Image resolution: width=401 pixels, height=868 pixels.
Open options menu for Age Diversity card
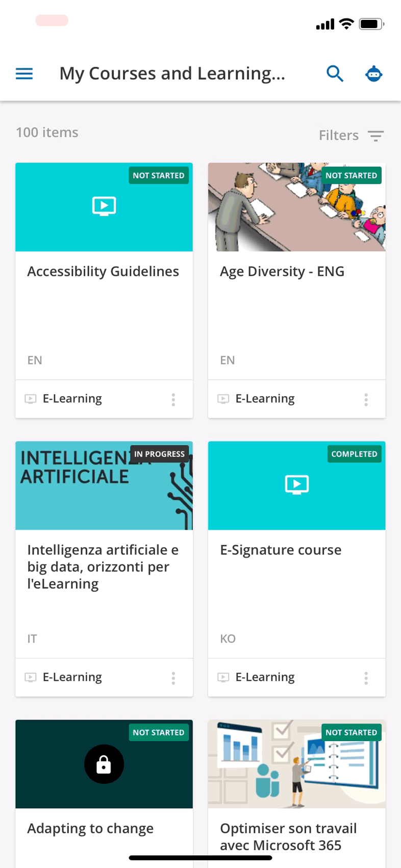pos(366,399)
